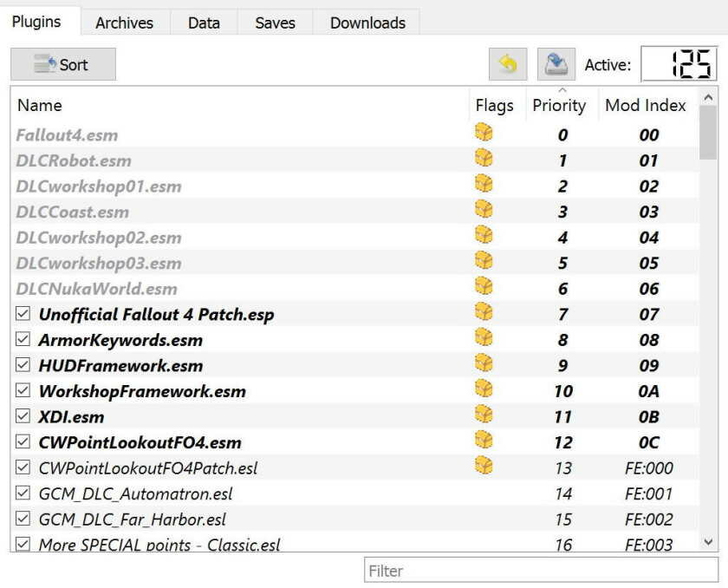Click the restore backup arrow icon
The image size is (728, 588).
508,64
